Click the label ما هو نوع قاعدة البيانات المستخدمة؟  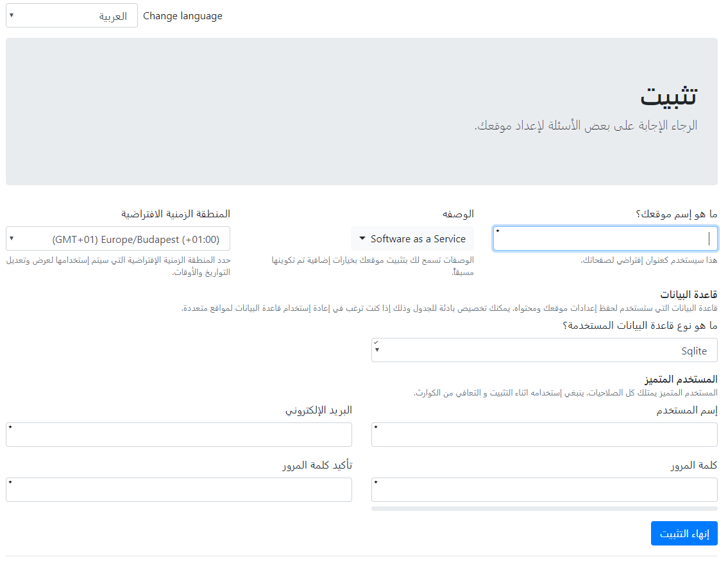point(639,326)
